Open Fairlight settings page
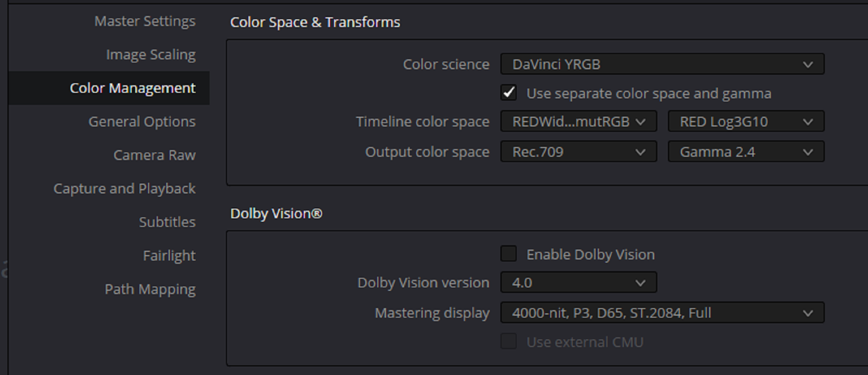Image resolution: width=868 pixels, height=375 pixels. 169,256
